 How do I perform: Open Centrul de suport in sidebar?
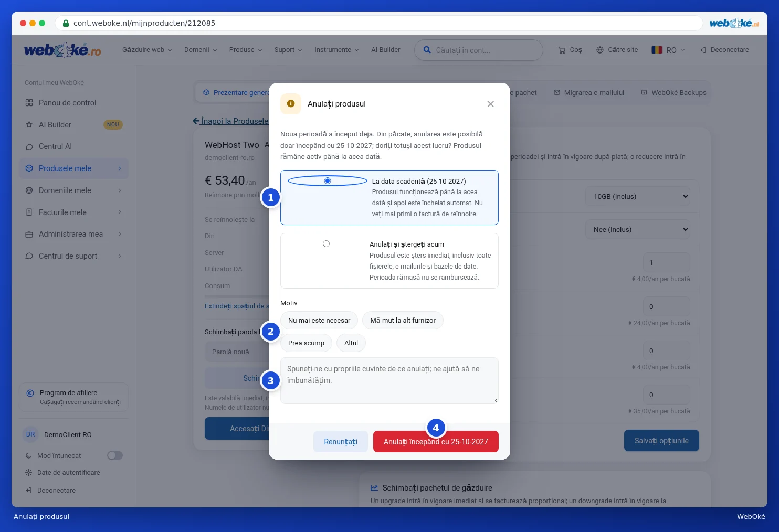(74, 256)
